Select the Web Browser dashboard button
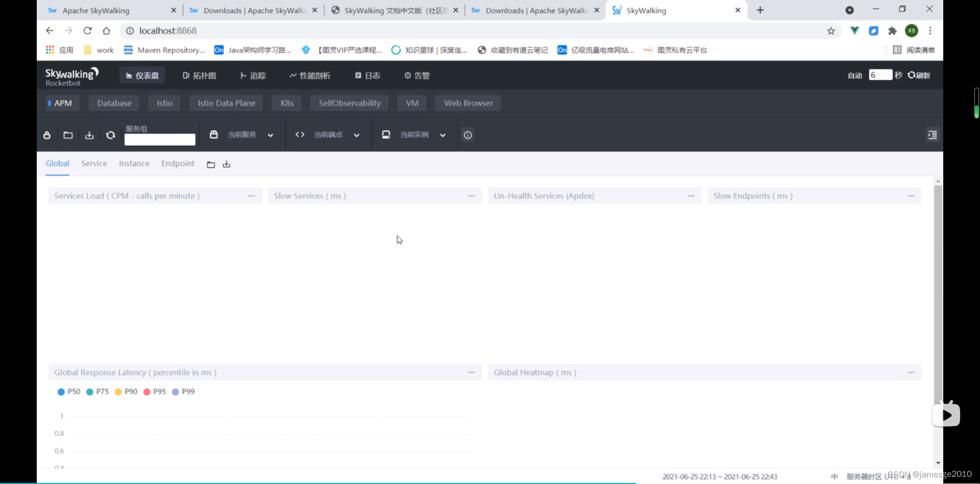The width and height of the screenshot is (980, 484). 468,103
